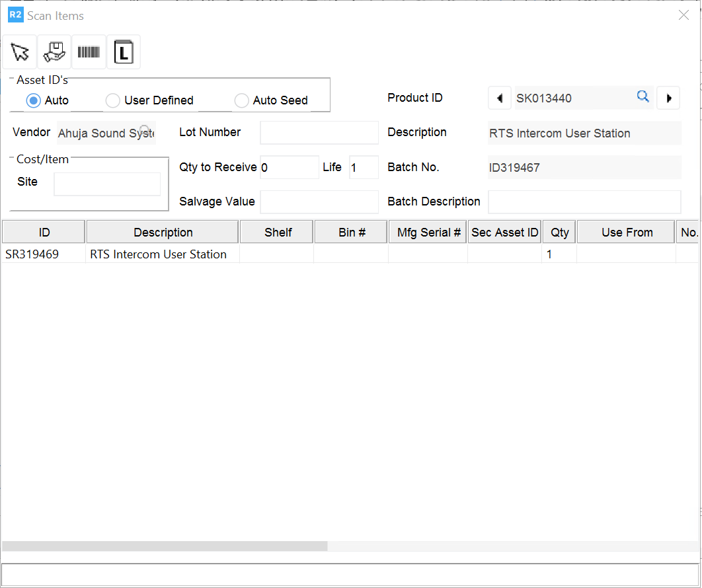Click the arrow pointer select tool icon
The height and width of the screenshot is (588, 702).
coord(20,52)
